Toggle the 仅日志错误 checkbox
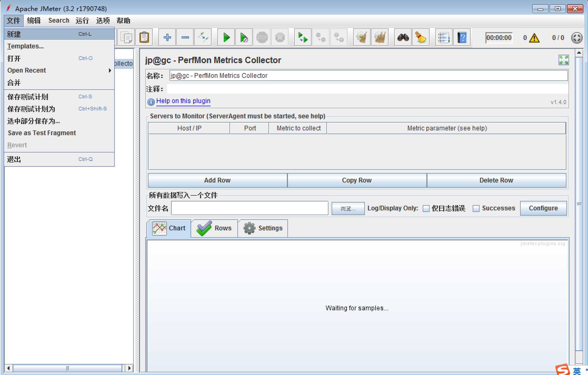Viewport: 588px width, 375px height. click(426, 209)
